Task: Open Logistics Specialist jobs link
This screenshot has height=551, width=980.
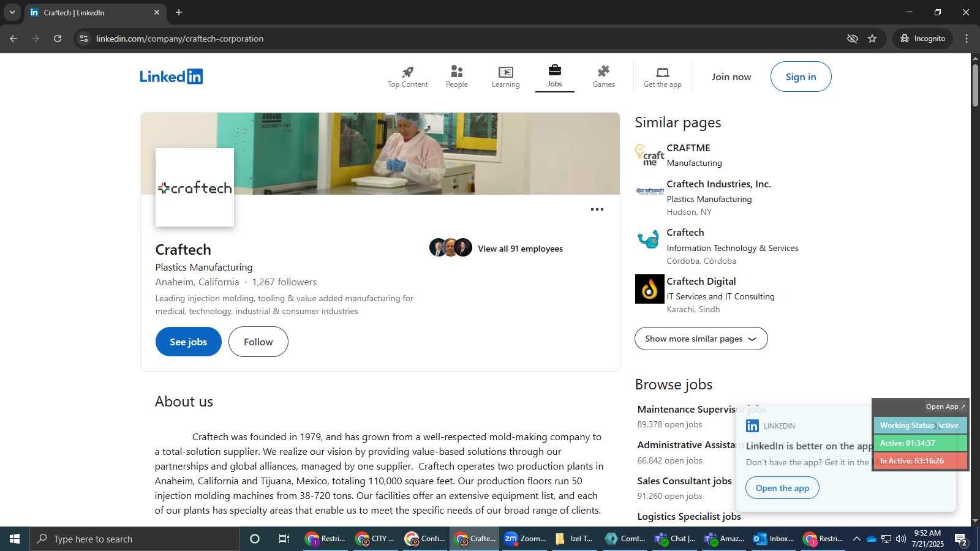Action: [689, 517]
